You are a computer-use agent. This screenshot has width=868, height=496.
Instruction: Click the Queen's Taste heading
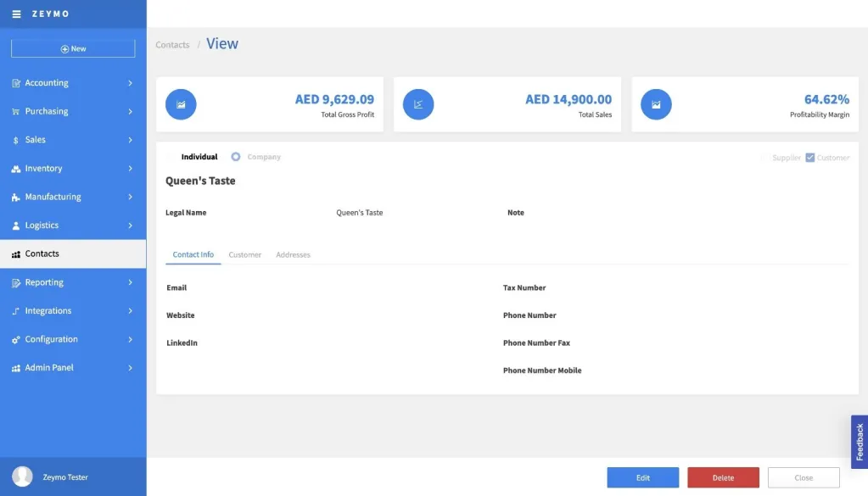click(200, 181)
